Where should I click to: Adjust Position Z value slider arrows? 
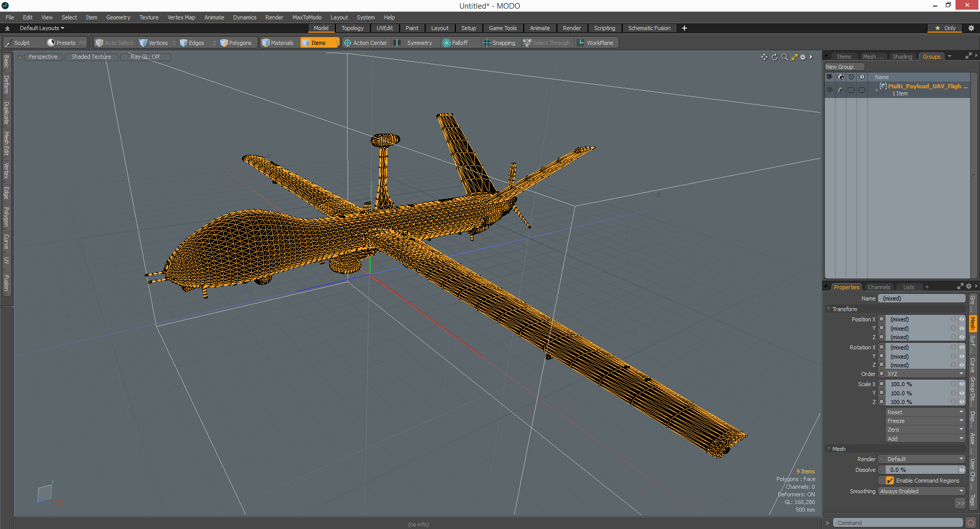(x=962, y=337)
